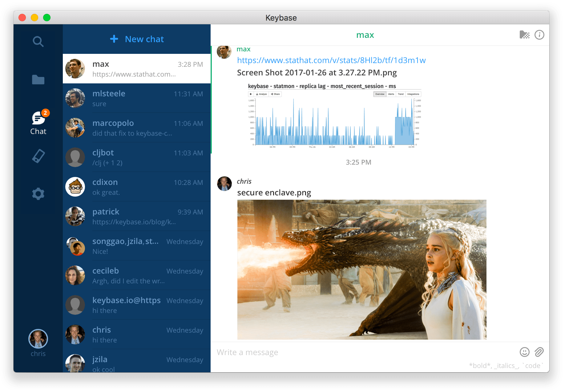Open the stathat.com stats link
Screen dimensions: 565x392
click(x=331, y=60)
